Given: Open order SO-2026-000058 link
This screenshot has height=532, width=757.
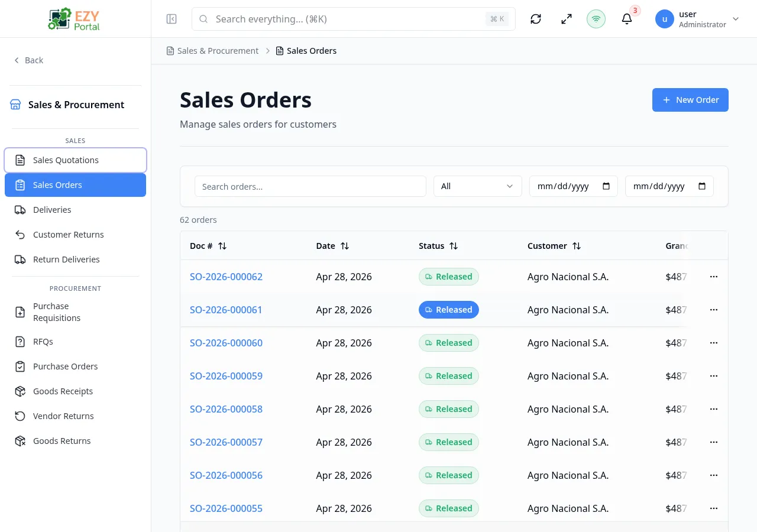Looking at the screenshot, I should coord(226,409).
